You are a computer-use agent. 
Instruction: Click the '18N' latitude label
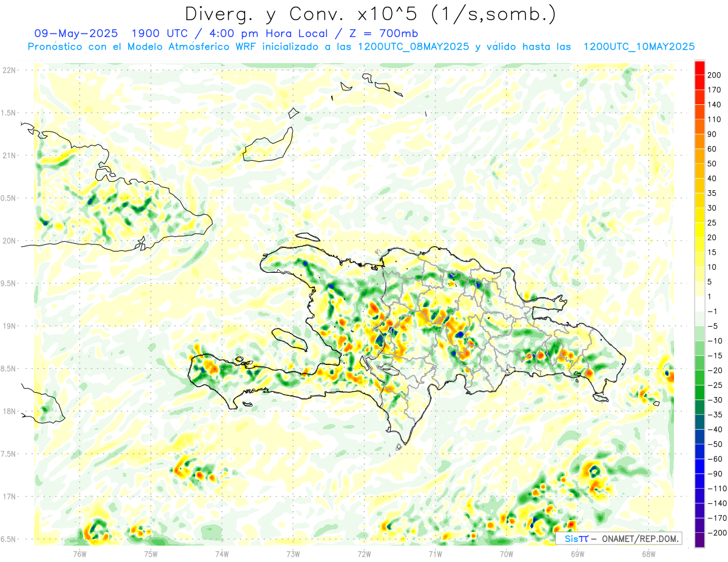(9, 411)
